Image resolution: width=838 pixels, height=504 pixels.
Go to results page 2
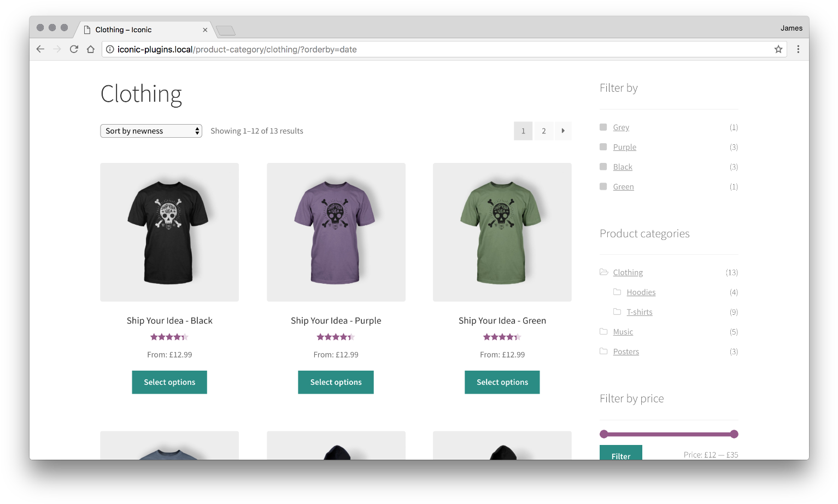[543, 131]
